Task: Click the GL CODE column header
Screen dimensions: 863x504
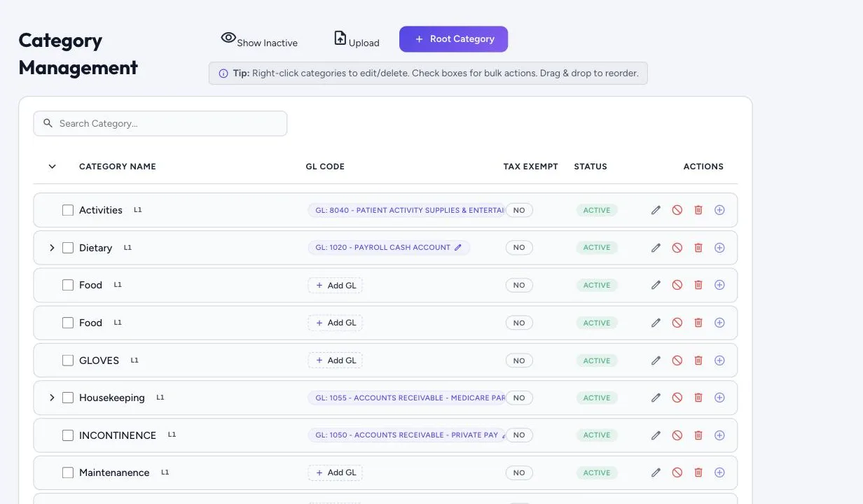Action: pyautogui.click(x=325, y=167)
